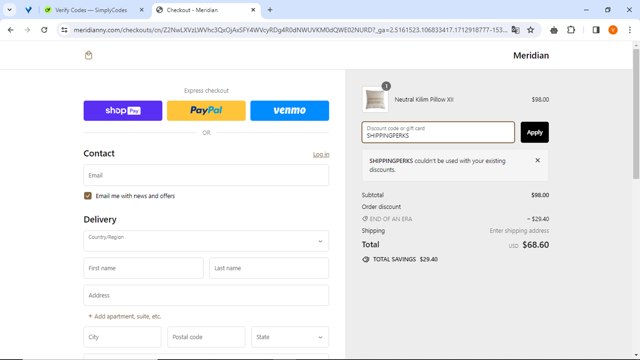View site information icon in address bar

coord(64,30)
